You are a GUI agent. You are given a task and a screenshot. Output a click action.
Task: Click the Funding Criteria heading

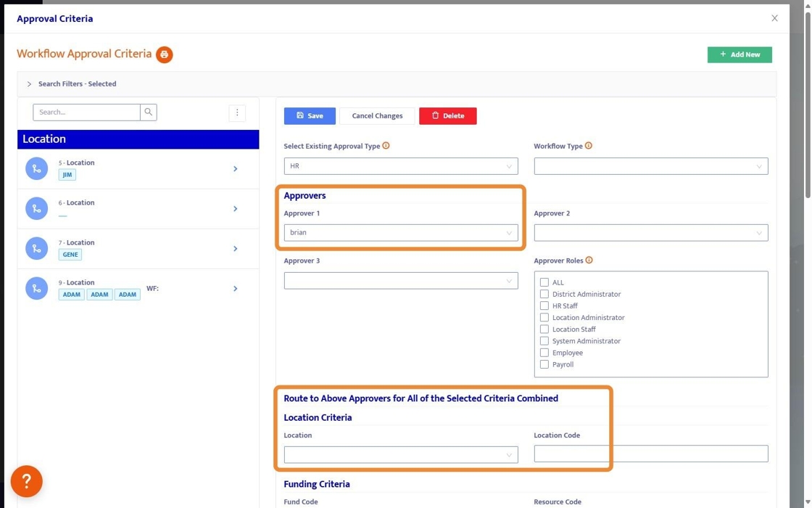point(317,484)
